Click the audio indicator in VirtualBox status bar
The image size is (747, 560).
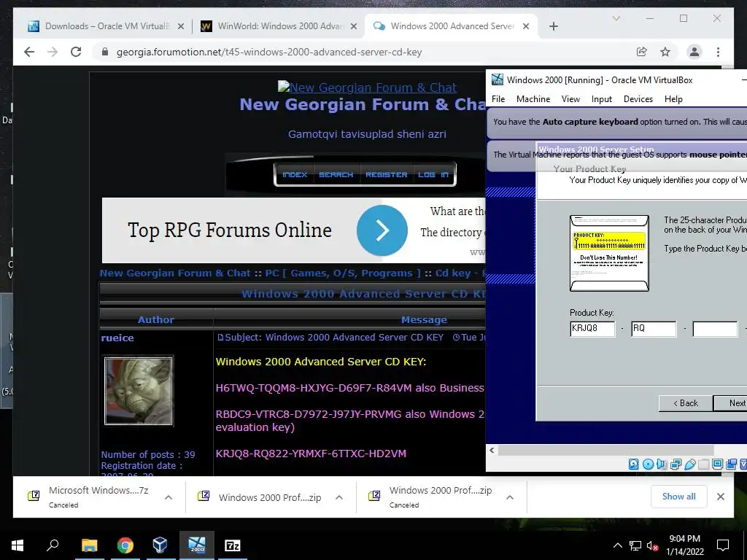coord(662,464)
